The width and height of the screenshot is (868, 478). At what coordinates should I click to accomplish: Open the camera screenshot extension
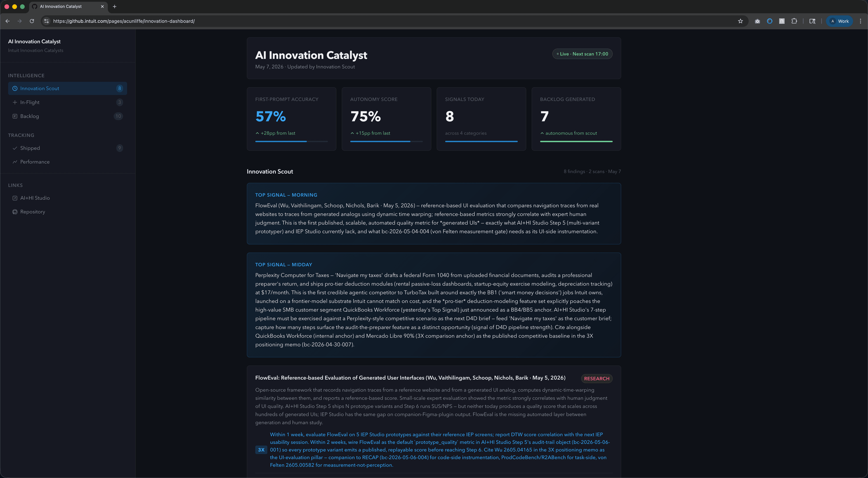coord(757,21)
